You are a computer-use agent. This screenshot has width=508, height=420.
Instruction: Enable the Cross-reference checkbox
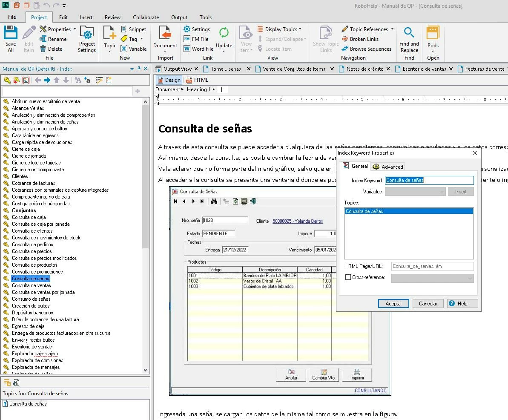click(348, 277)
